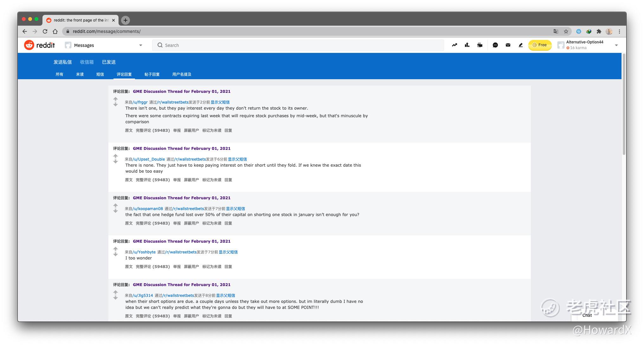
Task: Upvote the comment from Upset_Double
Action: click(x=115, y=156)
